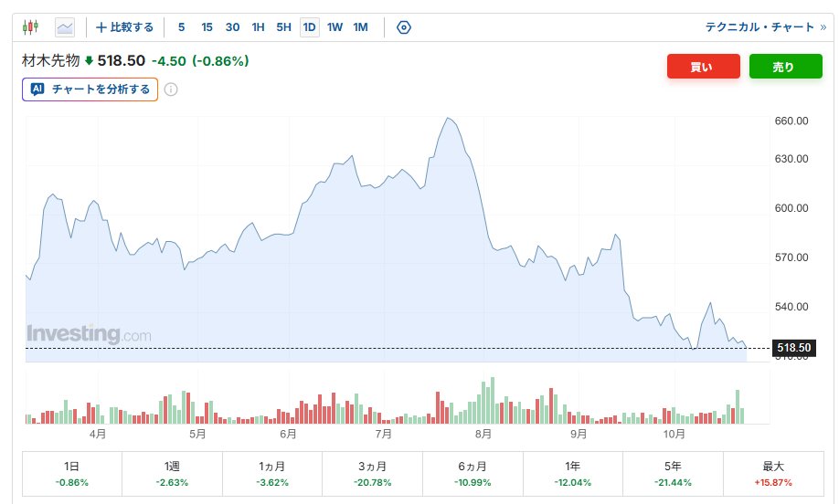Select the 5年 period range
Image resolution: width=839 pixels, height=504 pixels.
pos(673,474)
